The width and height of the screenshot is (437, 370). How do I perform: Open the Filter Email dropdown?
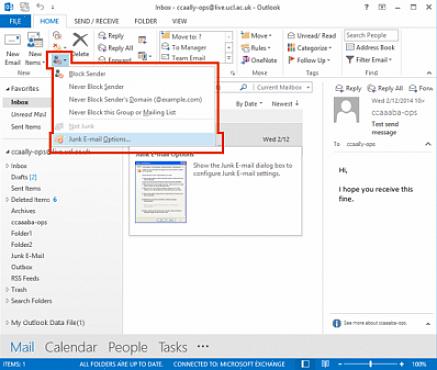point(369,60)
